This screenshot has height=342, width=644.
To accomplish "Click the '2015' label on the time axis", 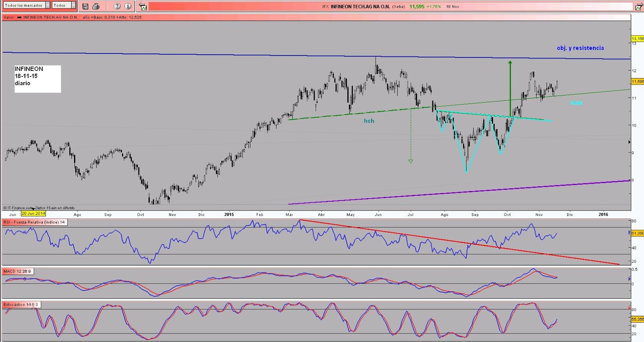I will click(x=229, y=214).
